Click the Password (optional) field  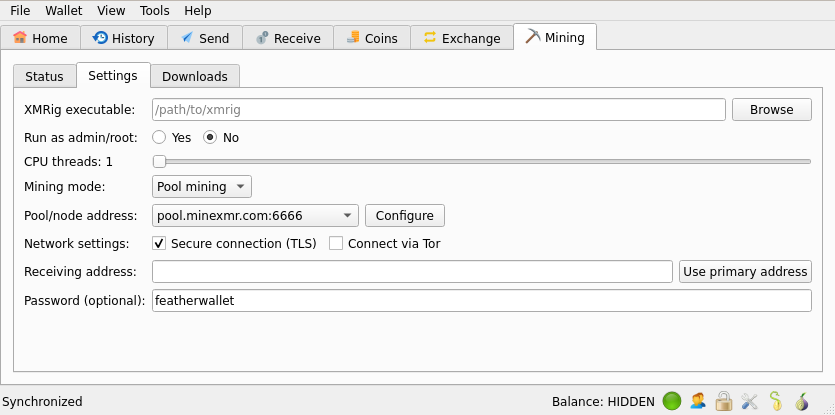click(x=482, y=300)
